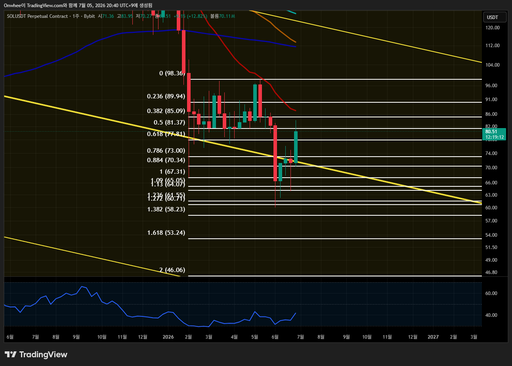Screen dimensions: 512x366
Task: Select Fibonacci level label 0.786 (73.00)
Action: (166, 151)
